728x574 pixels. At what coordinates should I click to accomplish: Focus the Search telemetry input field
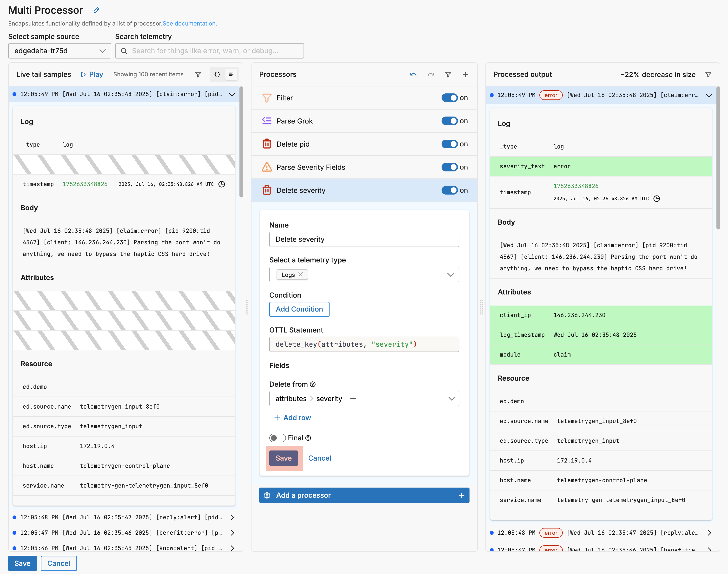tap(210, 51)
